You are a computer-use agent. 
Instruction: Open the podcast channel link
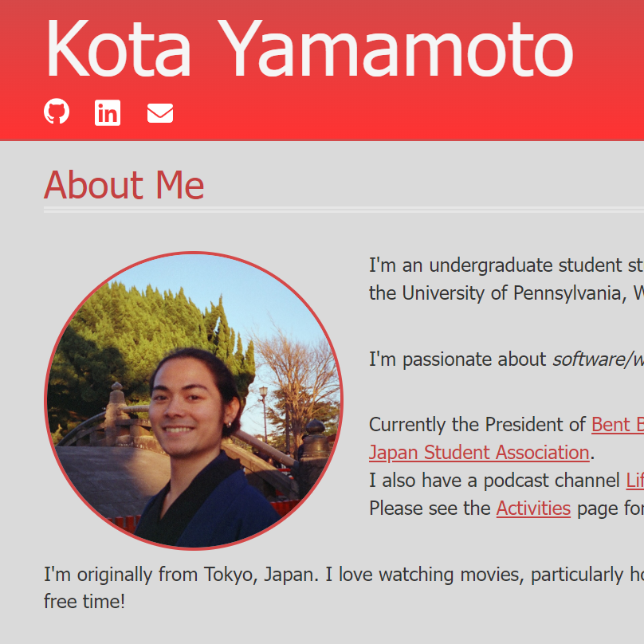[635, 480]
